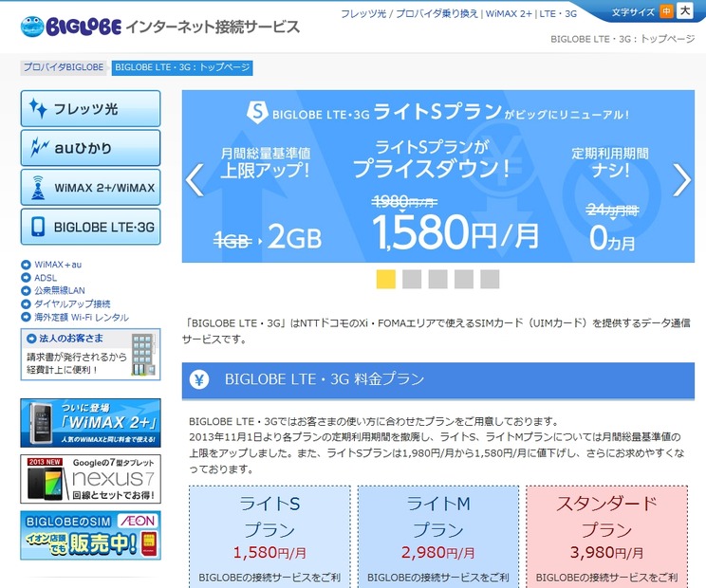Open the ダイヤルアップ接続 link
The width and height of the screenshot is (706, 588).
click(x=72, y=304)
